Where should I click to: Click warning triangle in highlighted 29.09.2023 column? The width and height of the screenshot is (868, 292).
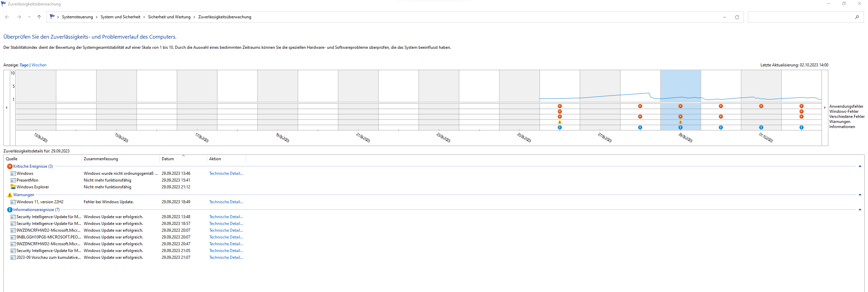pyautogui.click(x=680, y=122)
